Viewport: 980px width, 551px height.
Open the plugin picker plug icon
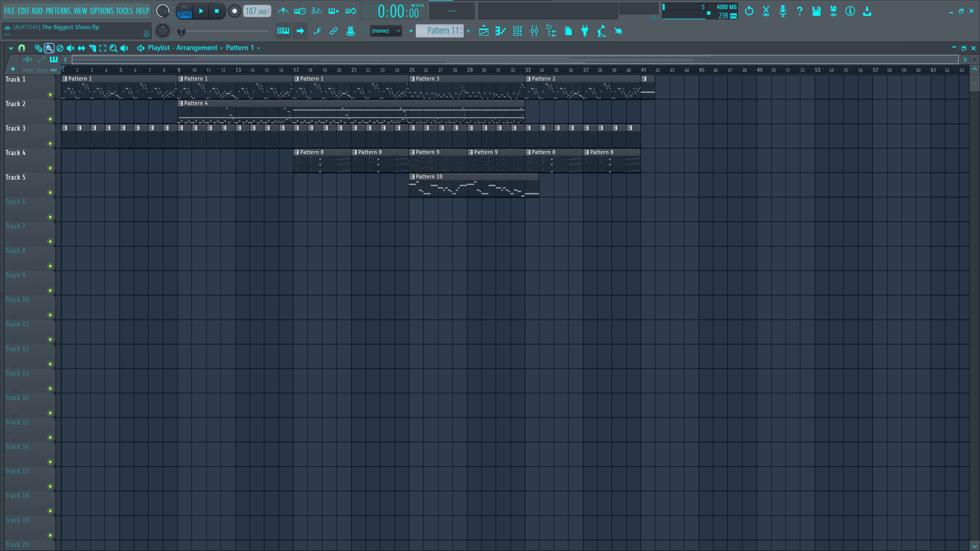tap(585, 31)
